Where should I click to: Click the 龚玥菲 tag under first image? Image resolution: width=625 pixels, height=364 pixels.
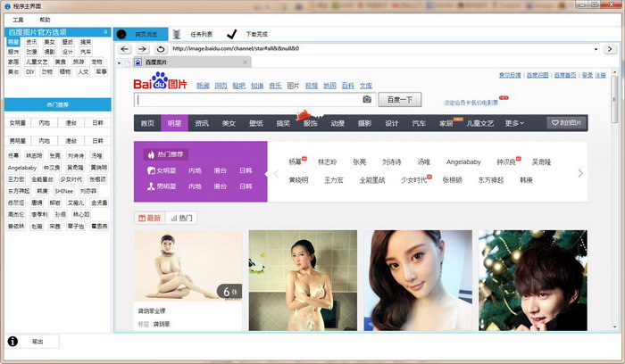[x=162, y=324]
